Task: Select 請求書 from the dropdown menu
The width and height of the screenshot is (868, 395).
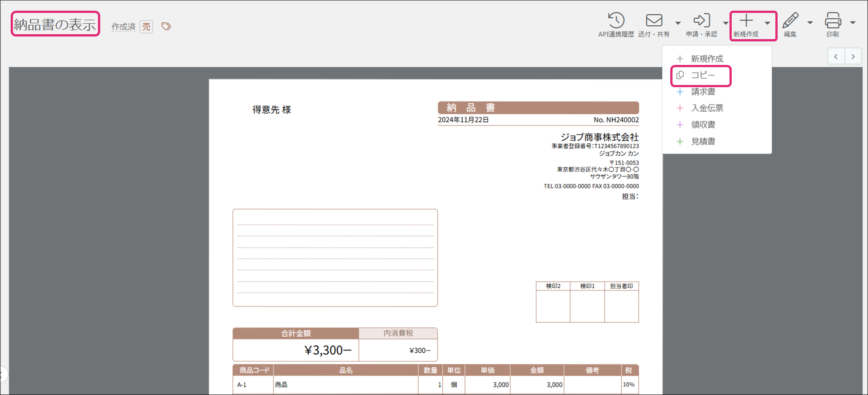Action: tap(703, 92)
